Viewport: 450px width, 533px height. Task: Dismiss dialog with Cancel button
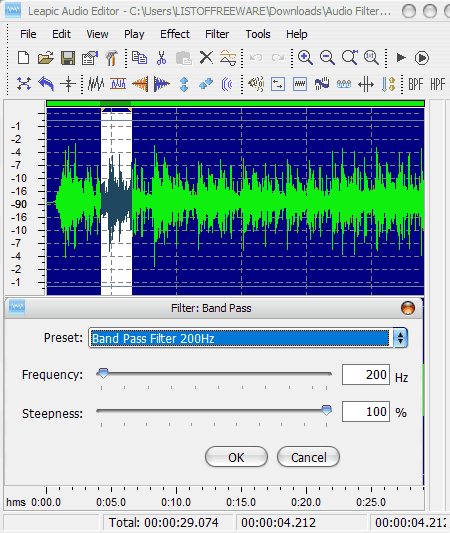click(x=308, y=457)
